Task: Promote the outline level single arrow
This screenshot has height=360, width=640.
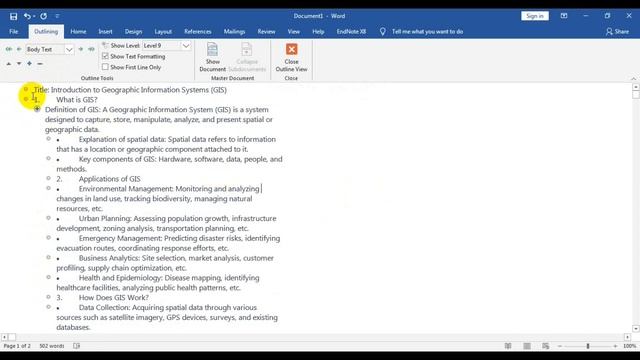Action: [19, 49]
